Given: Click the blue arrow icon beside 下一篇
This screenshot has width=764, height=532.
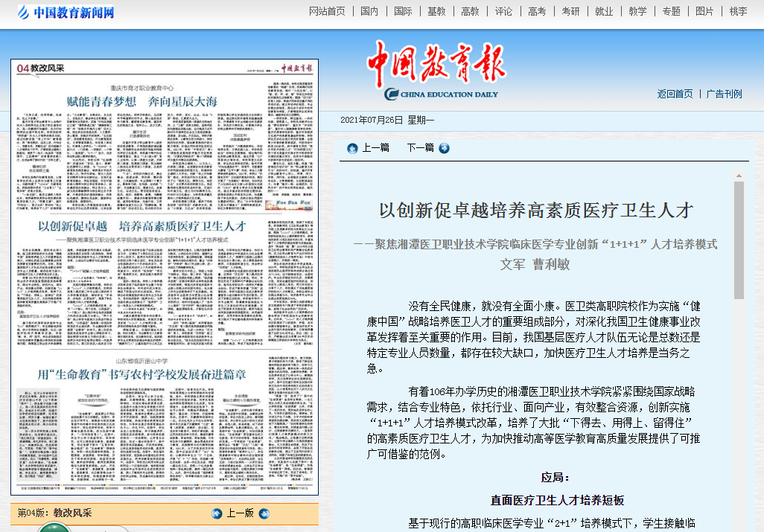Looking at the screenshot, I should coord(444,149).
